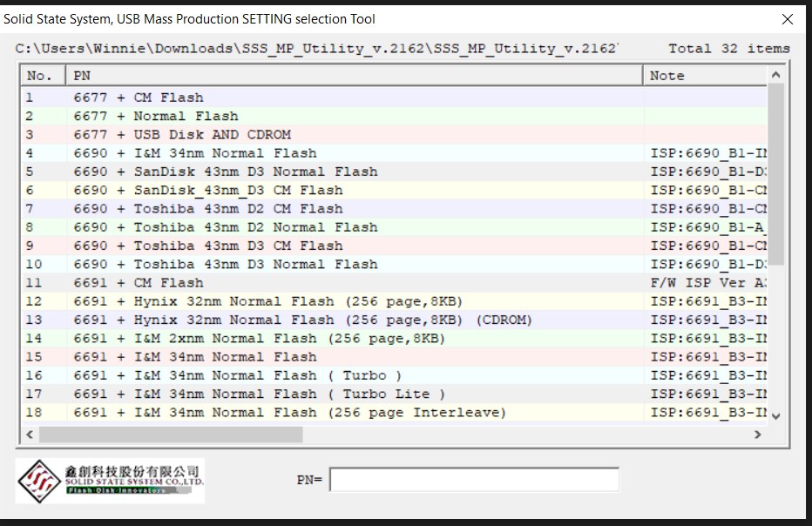Screen dimensions: 812x526
Task: Click the list's vertical scrollbar up arrow
Action: [775, 75]
